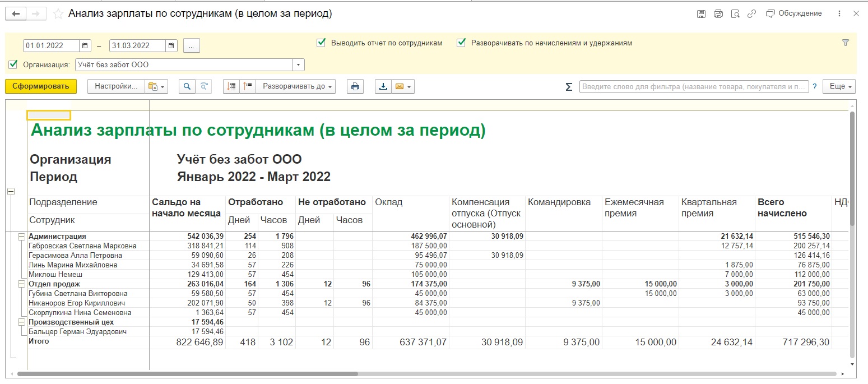The image size is (868, 384).
Task: Toggle the Организация checkbox
Action: (13, 64)
